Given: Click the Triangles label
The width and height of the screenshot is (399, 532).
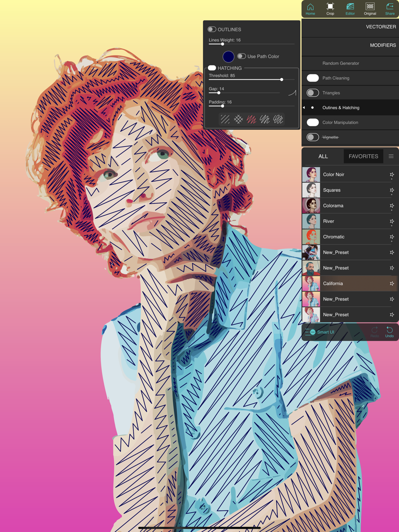Looking at the screenshot, I should (331, 93).
